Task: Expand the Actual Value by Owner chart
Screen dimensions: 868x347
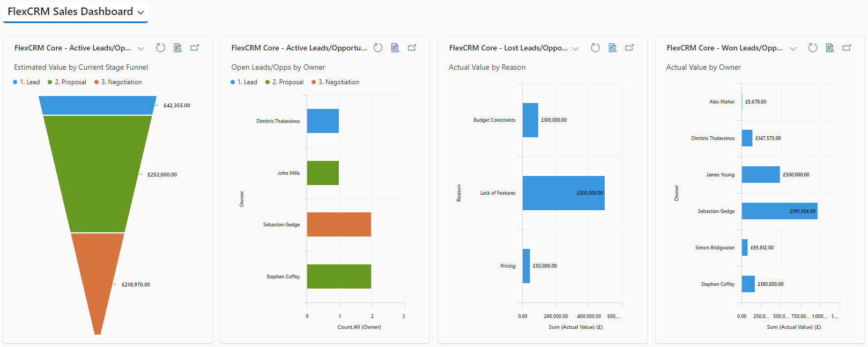Action: [x=847, y=48]
